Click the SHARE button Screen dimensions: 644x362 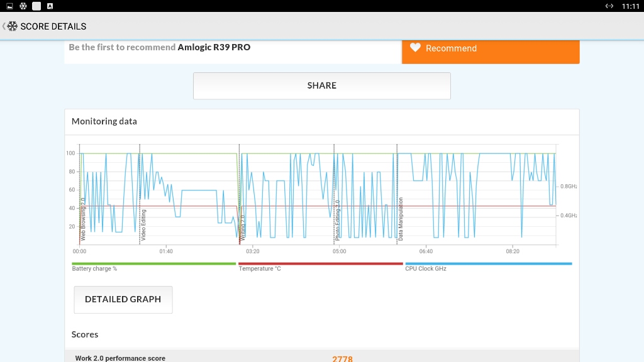(x=321, y=85)
